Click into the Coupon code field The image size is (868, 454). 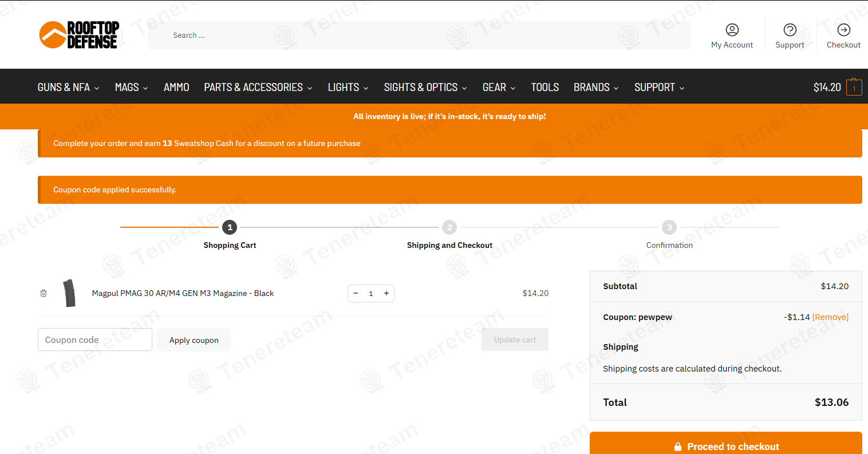tap(95, 339)
